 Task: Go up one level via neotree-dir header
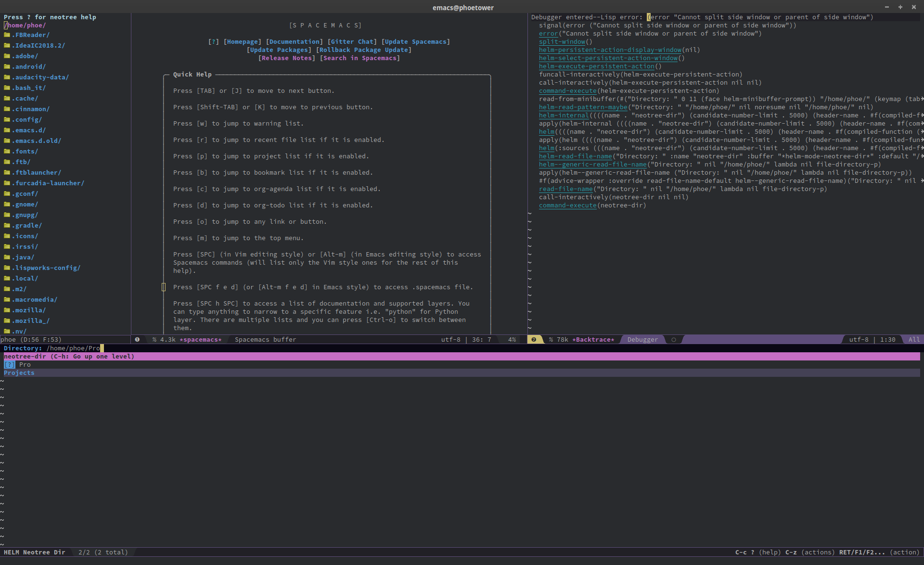click(x=68, y=356)
